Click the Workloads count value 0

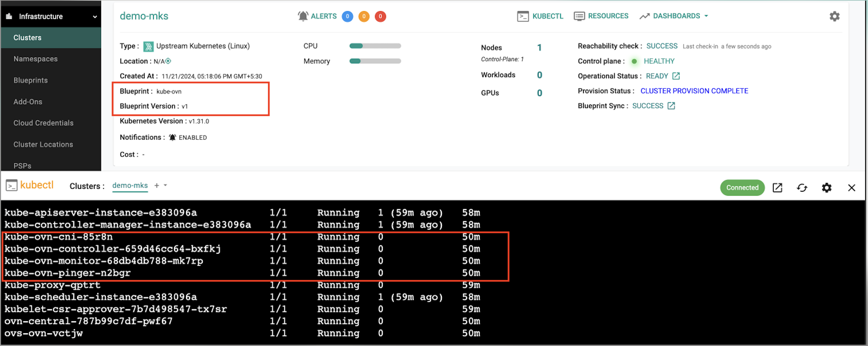pyautogui.click(x=539, y=75)
